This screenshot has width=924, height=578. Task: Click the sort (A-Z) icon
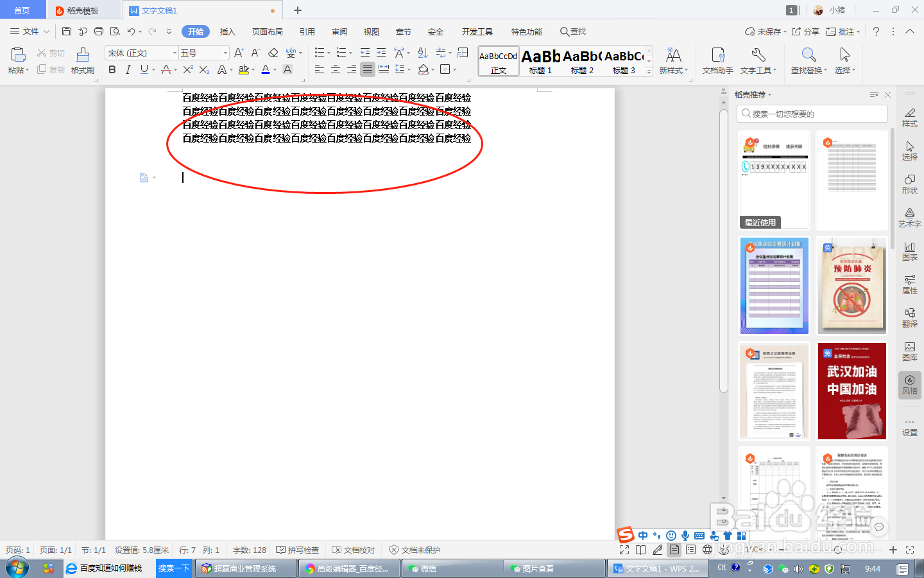(422, 53)
